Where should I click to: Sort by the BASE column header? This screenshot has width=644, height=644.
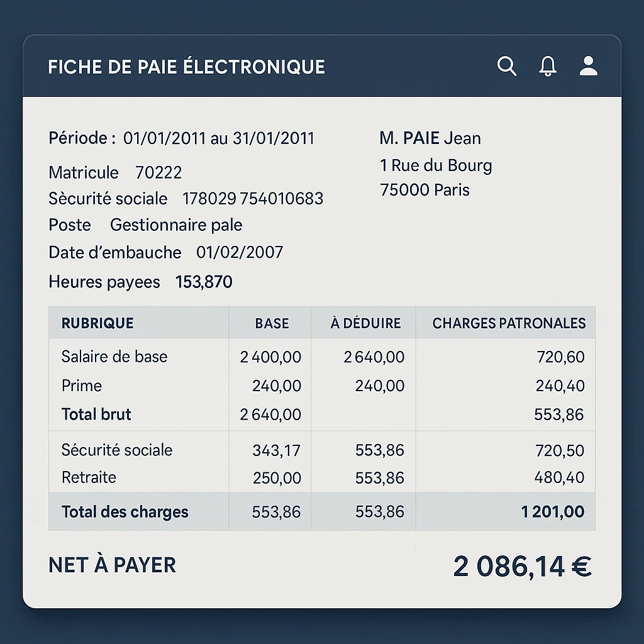click(272, 323)
